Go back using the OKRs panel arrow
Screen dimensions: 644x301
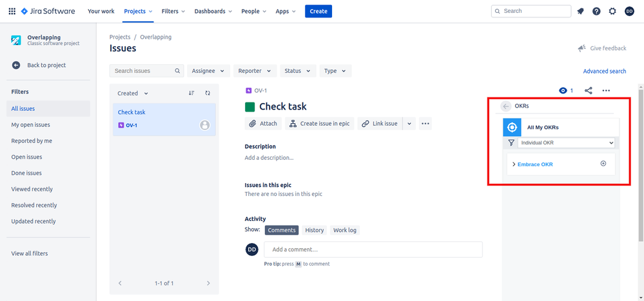506,106
